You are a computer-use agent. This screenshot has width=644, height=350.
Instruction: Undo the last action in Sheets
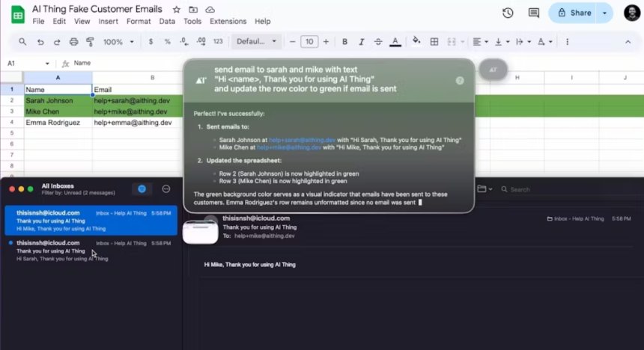pyautogui.click(x=40, y=41)
